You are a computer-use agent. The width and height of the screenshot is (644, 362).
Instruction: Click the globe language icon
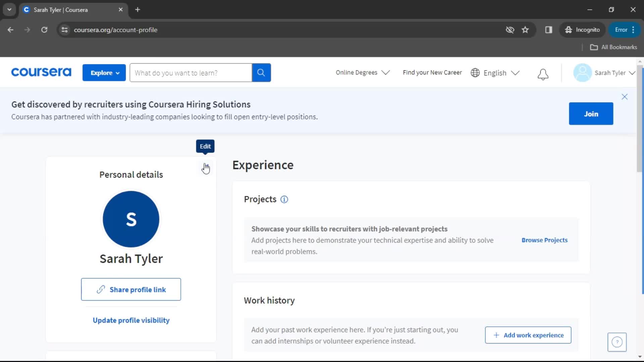[475, 73]
